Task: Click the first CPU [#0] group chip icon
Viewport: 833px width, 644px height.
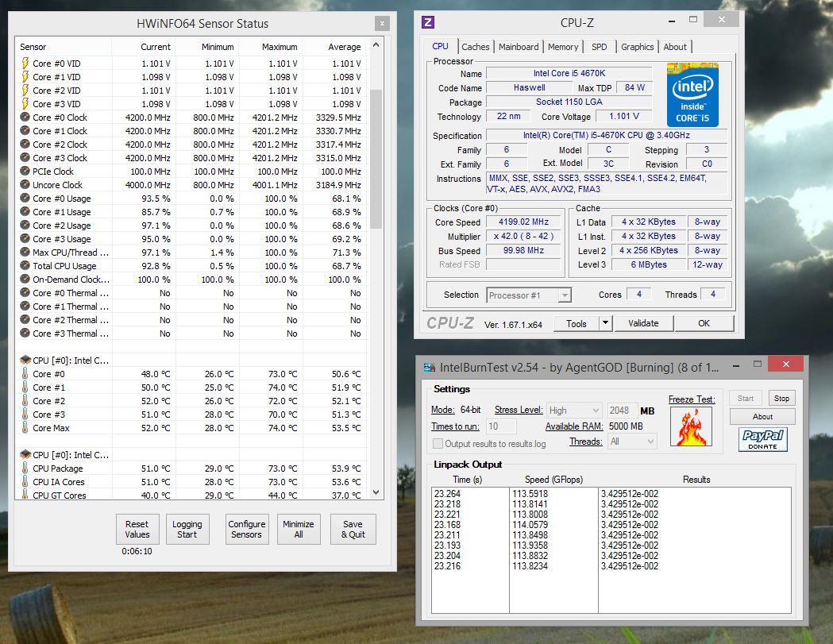Action: (25, 361)
